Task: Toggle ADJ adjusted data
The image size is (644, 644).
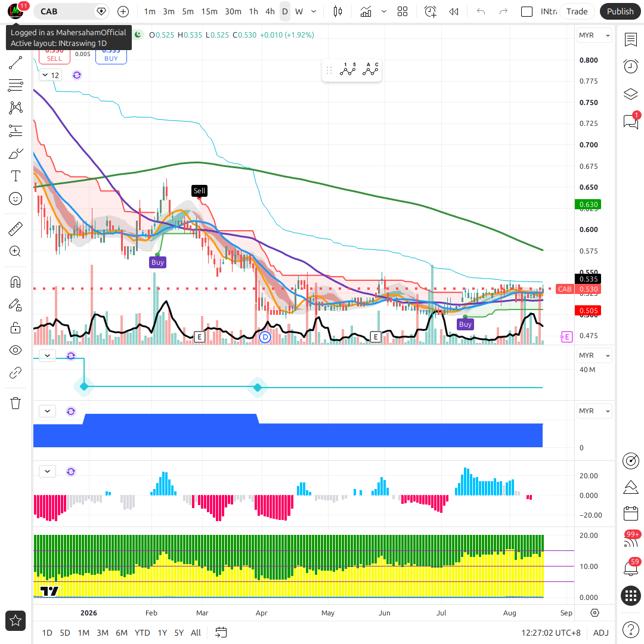Action: pyautogui.click(x=601, y=633)
